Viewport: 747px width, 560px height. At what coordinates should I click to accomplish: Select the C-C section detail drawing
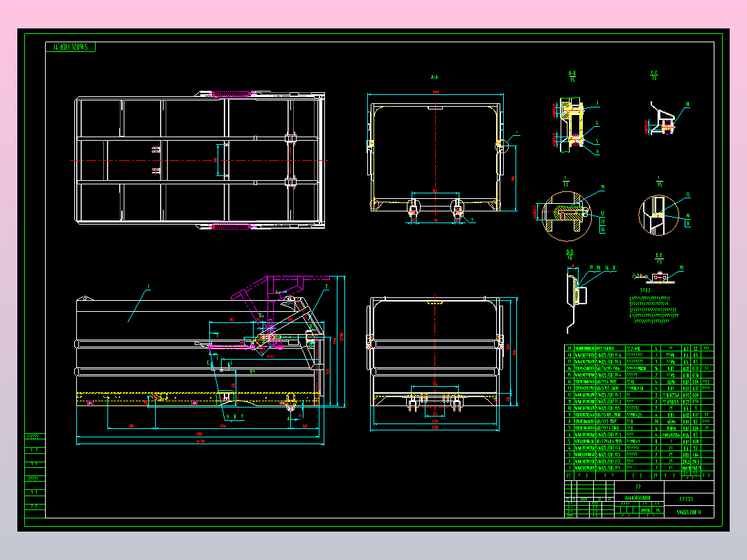(660, 119)
